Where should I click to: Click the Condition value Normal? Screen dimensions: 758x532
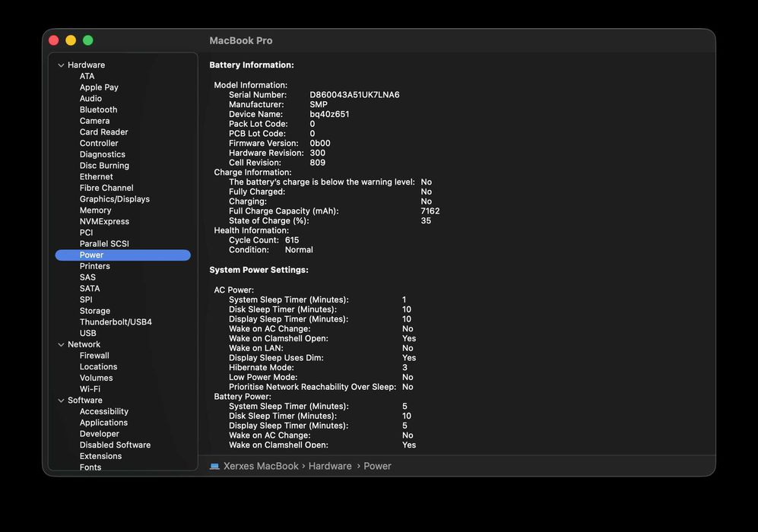299,250
